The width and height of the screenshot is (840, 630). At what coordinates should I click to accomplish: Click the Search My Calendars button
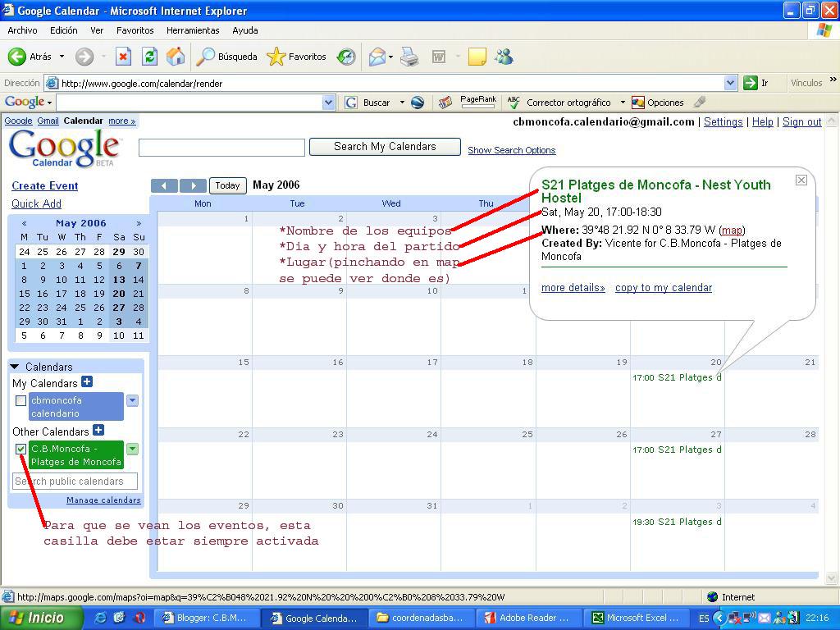pyautogui.click(x=386, y=147)
